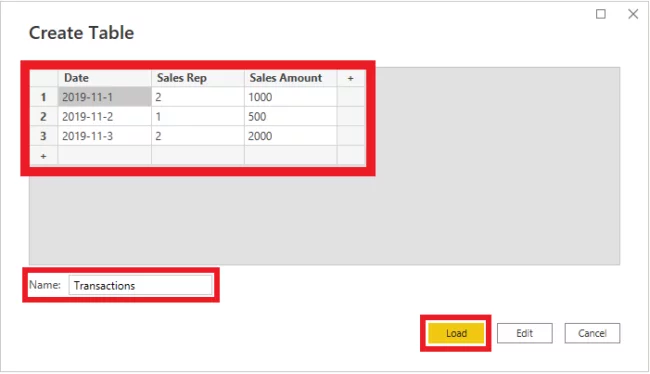This screenshot has height=374, width=650.
Task: Select row header number 3
Action: 44,136
